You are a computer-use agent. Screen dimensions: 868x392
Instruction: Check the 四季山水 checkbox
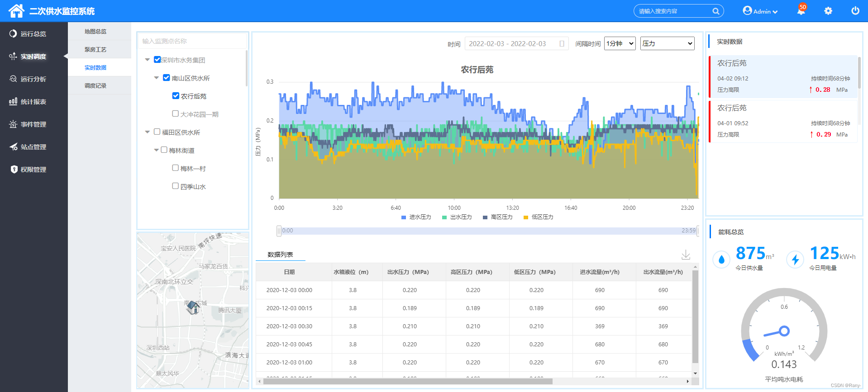coord(175,186)
